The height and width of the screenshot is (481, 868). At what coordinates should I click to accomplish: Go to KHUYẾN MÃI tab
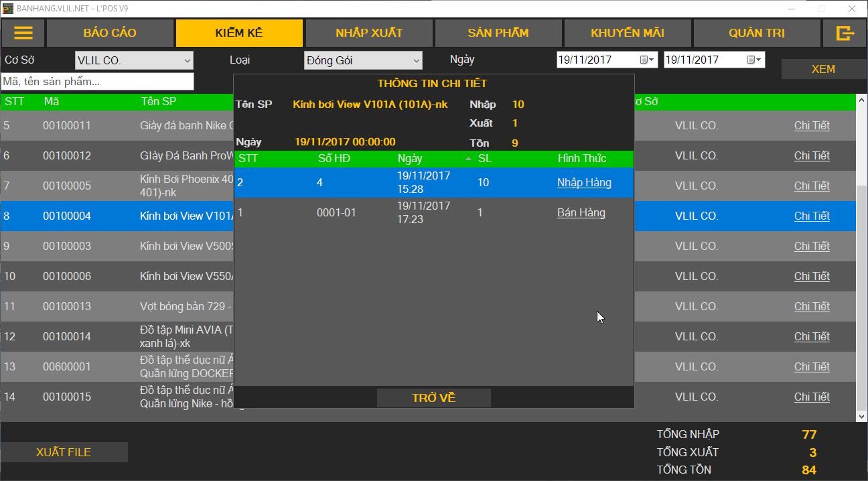coord(628,33)
